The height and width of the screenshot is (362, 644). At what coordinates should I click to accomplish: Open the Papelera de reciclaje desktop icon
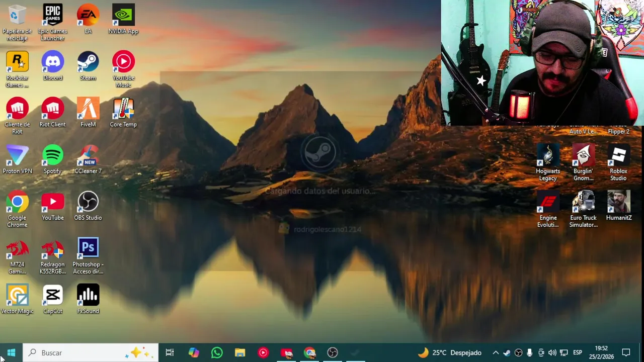pos(17,23)
